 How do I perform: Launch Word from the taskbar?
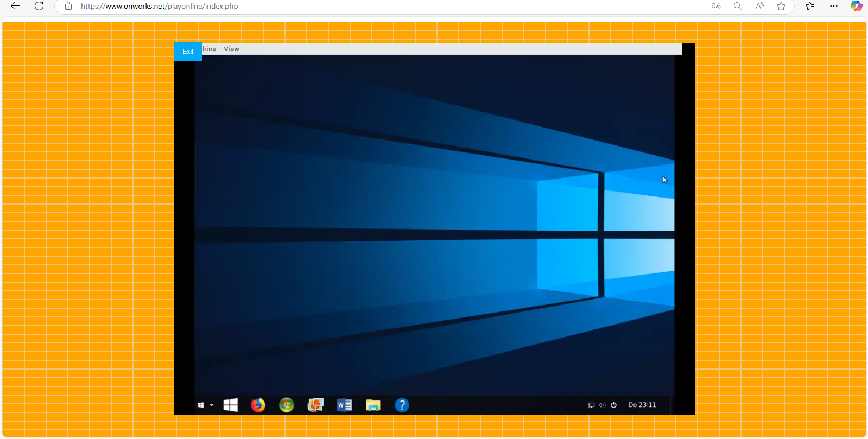pyautogui.click(x=344, y=405)
